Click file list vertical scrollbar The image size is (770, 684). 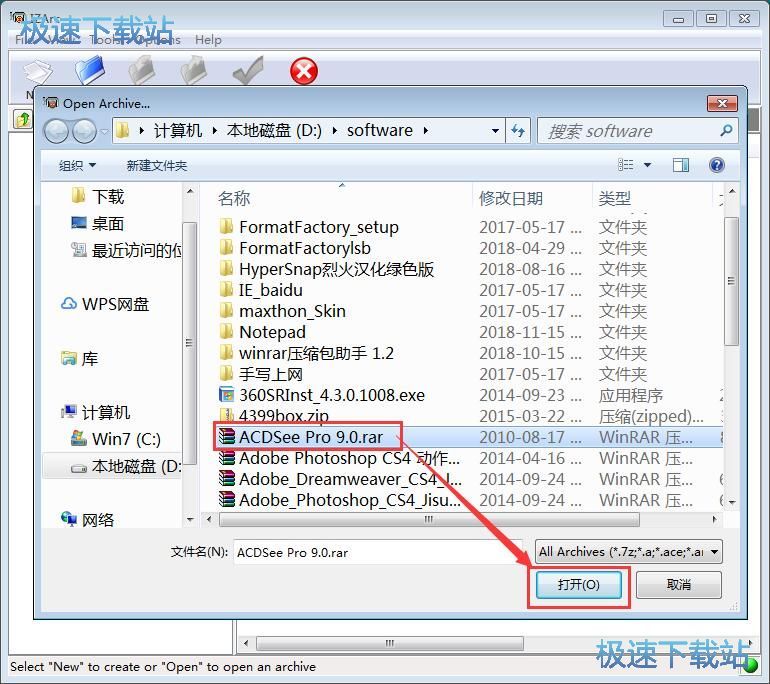[731, 281]
